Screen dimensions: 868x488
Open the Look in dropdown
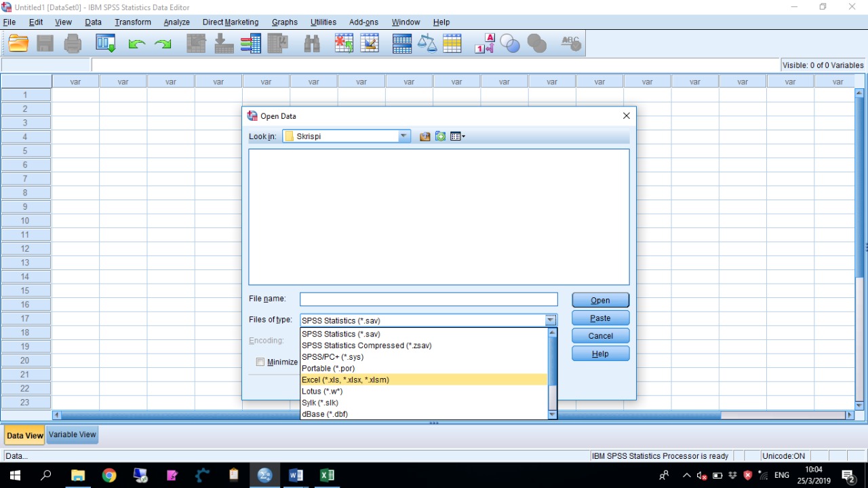pos(404,136)
